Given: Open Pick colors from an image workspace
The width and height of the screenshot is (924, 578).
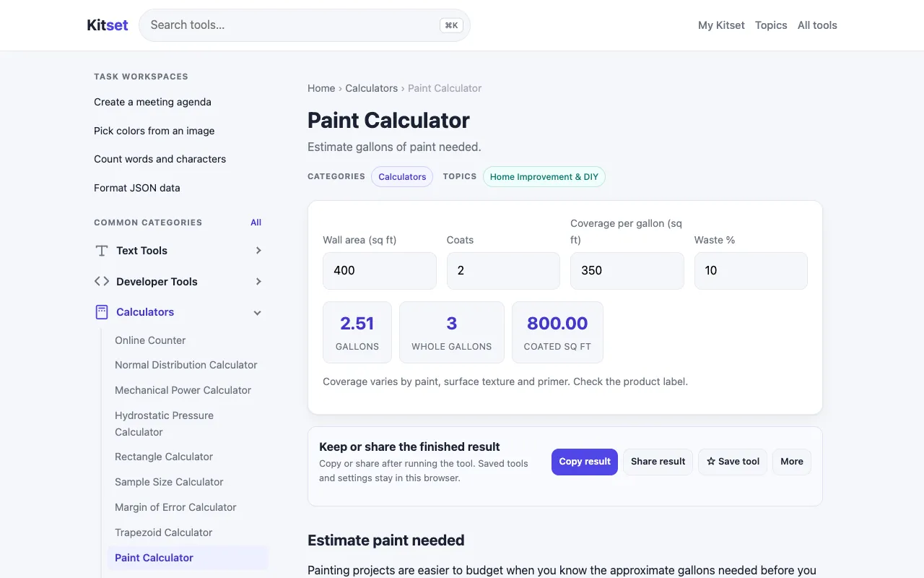Looking at the screenshot, I should tap(154, 131).
